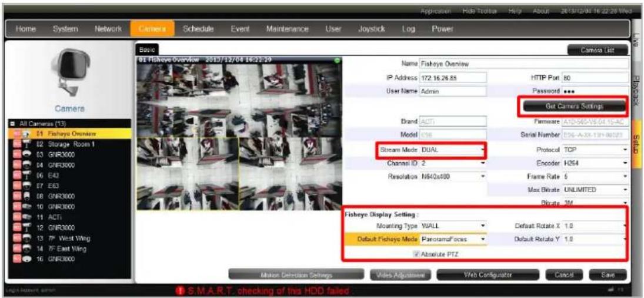Image resolution: width=644 pixels, height=298 pixels.
Task: Click the red warning icon in the status bar
Action: pyautogui.click(x=179, y=291)
